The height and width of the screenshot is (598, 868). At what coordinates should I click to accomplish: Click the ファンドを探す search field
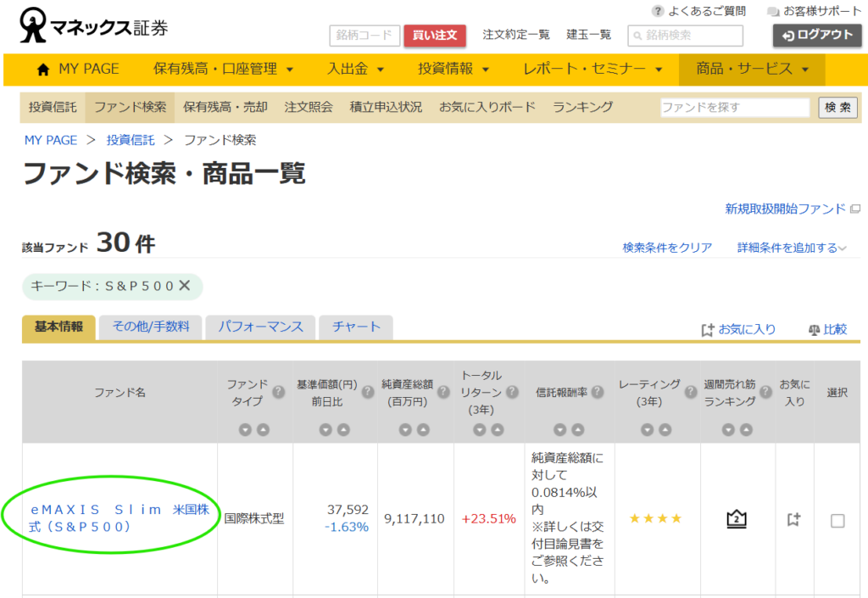735,108
